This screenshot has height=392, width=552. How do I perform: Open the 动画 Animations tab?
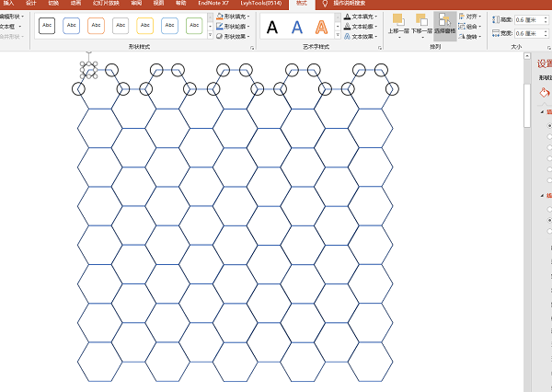(75, 3)
